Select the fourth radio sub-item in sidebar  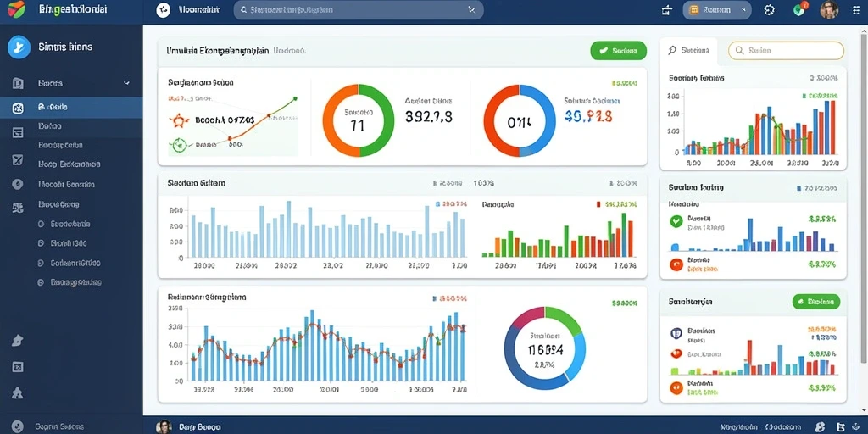click(x=41, y=282)
